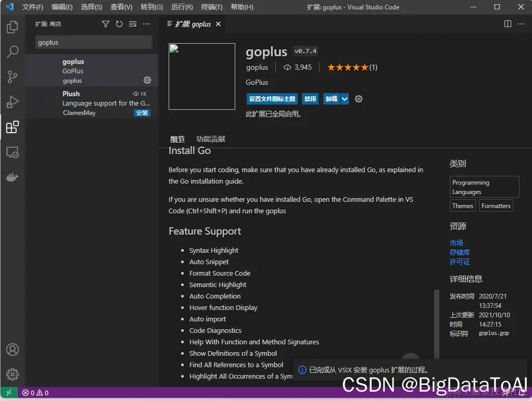Image resolution: width=532 pixels, height=401 pixels.
Task: Click the VS Code logo icon
Action: (x=9, y=6)
